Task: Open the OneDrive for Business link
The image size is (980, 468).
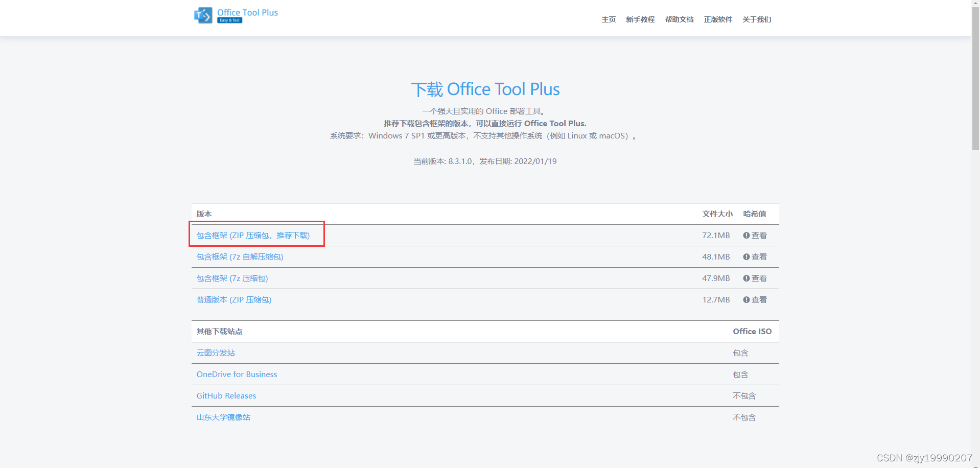Action: tap(237, 375)
